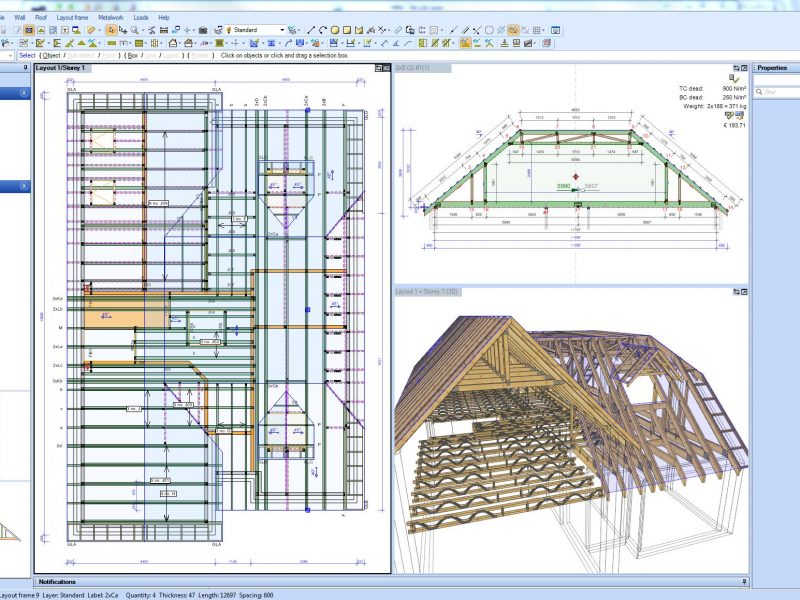The image size is (800, 600).
Task: Open the Standard layer dropdown
Action: 282,30
